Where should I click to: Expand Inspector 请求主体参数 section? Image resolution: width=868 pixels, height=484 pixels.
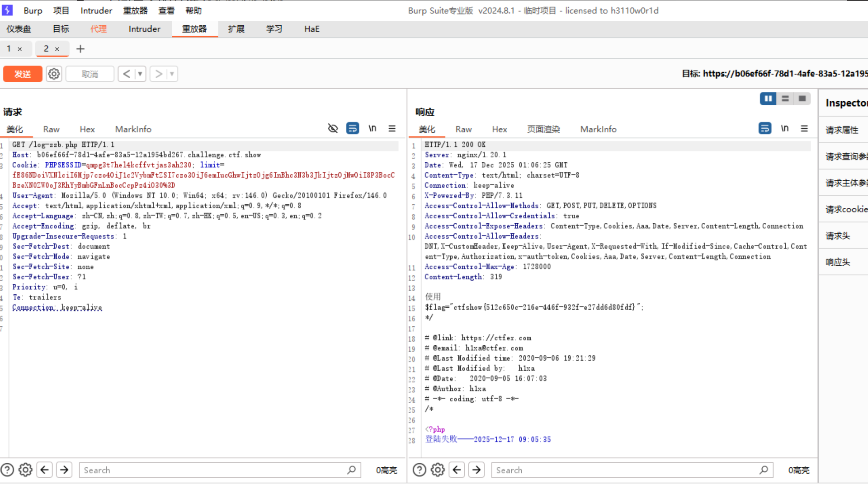pyautogui.click(x=844, y=183)
